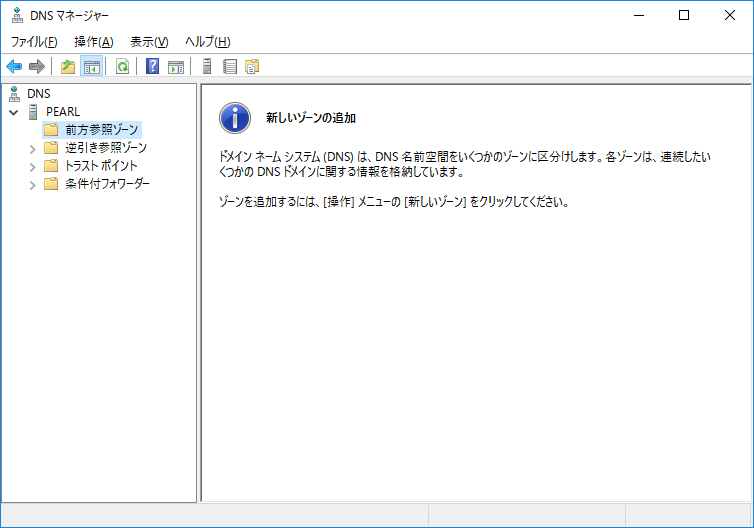Open the ヘルプ(H) menu
Screen dimensions: 754x528
point(207,41)
